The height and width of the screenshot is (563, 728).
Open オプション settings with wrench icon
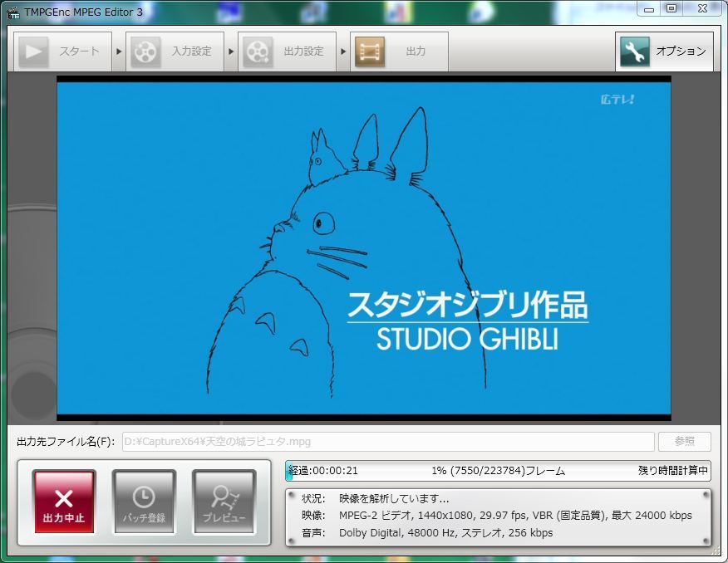[x=664, y=51]
